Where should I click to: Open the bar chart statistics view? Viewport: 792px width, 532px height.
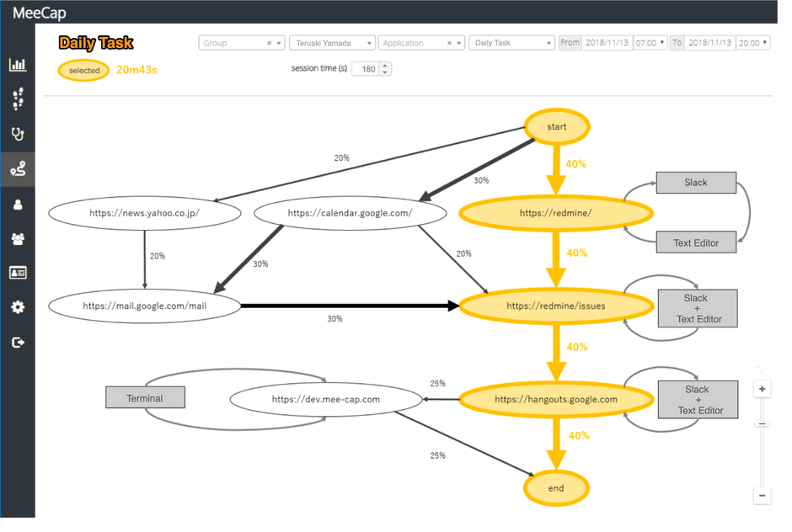[18, 65]
